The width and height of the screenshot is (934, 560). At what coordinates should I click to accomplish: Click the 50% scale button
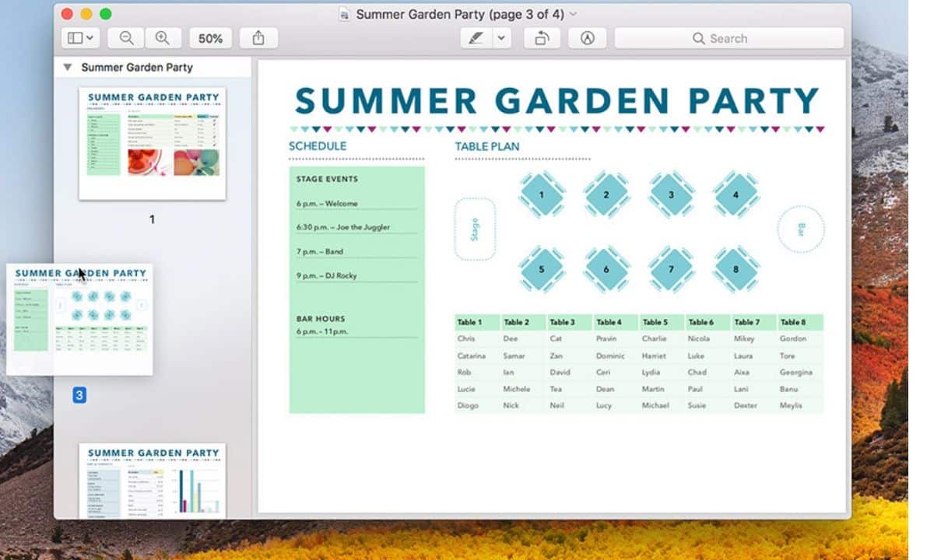click(210, 38)
